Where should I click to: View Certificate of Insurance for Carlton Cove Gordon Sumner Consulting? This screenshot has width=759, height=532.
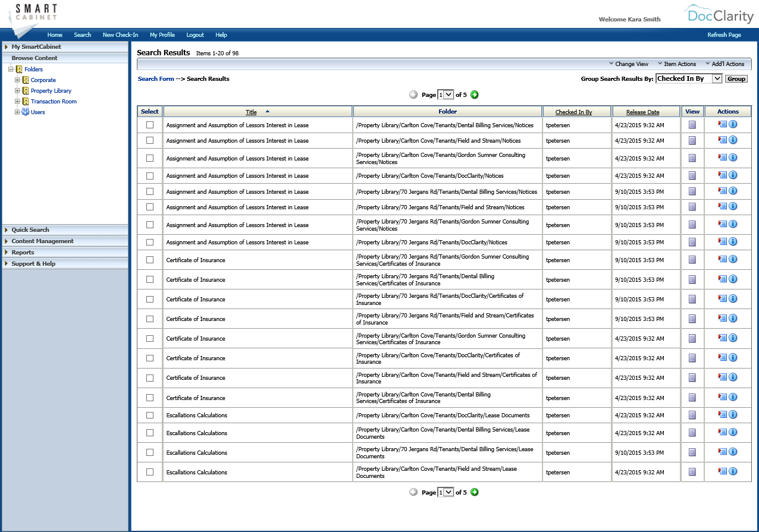click(692, 338)
